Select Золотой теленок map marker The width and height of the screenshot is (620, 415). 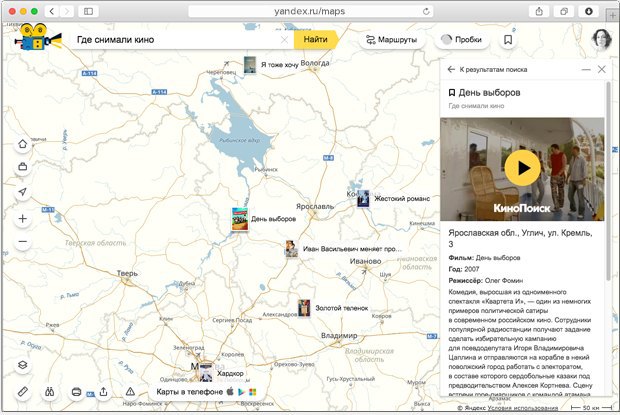coord(304,308)
